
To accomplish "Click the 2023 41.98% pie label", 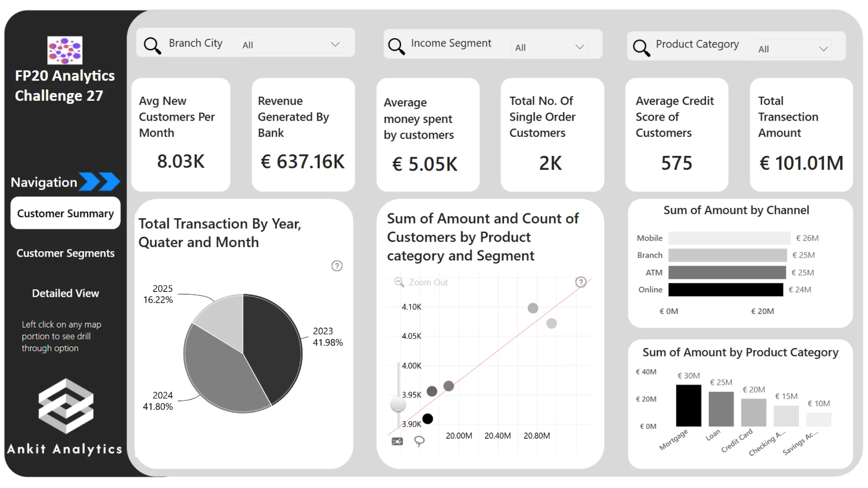I will point(328,337).
